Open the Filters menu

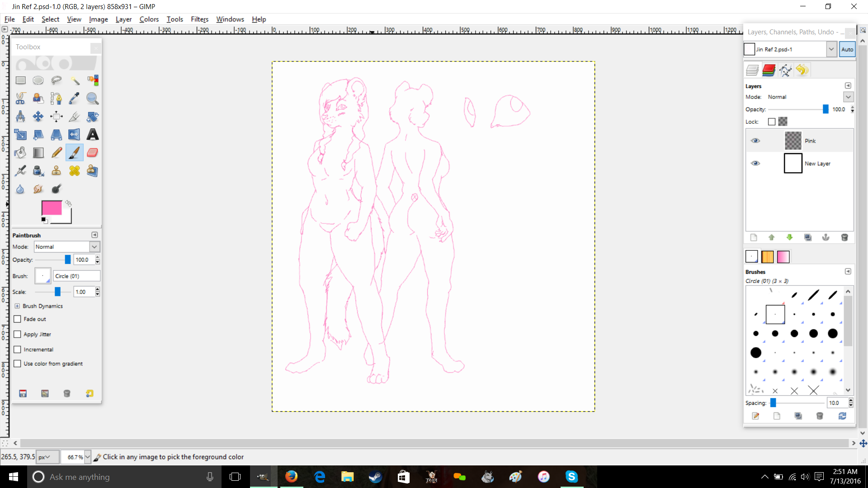(x=199, y=19)
